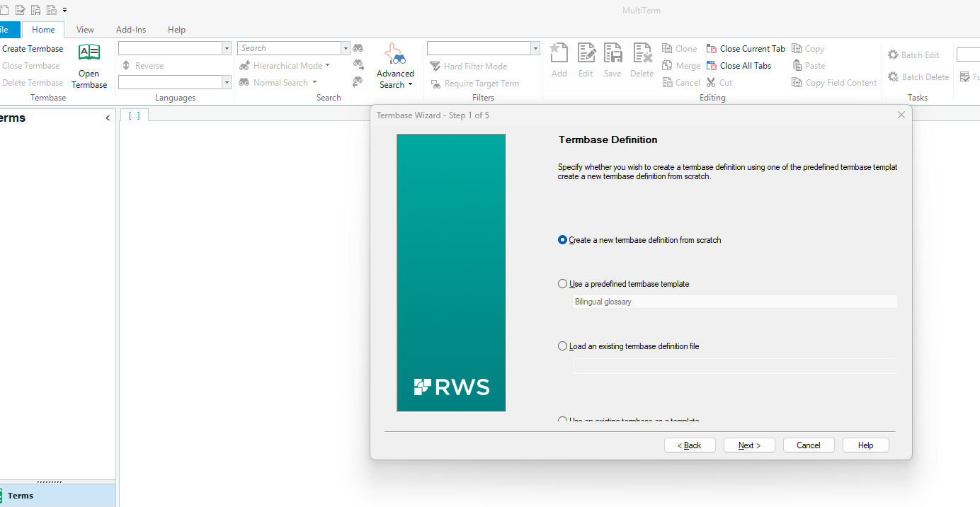Image resolution: width=980 pixels, height=507 pixels.
Task: Expand the Search box dropdown arrow
Action: [x=346, y=48]
